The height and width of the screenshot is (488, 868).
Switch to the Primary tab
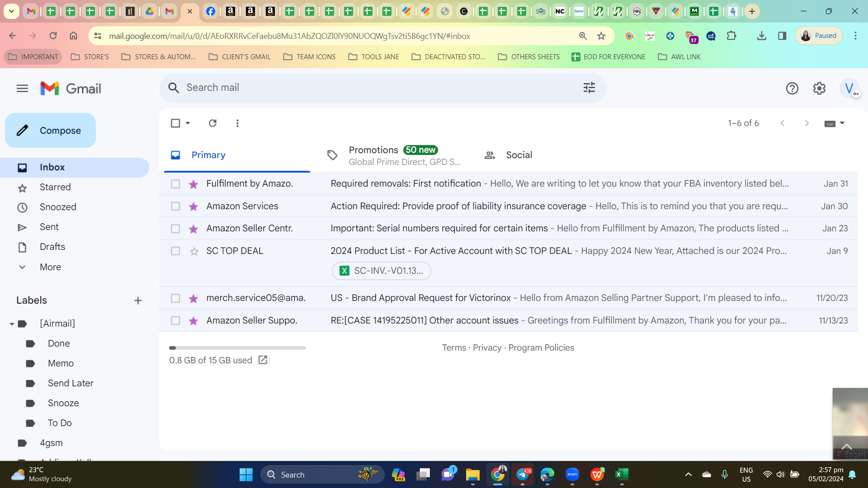237,155
